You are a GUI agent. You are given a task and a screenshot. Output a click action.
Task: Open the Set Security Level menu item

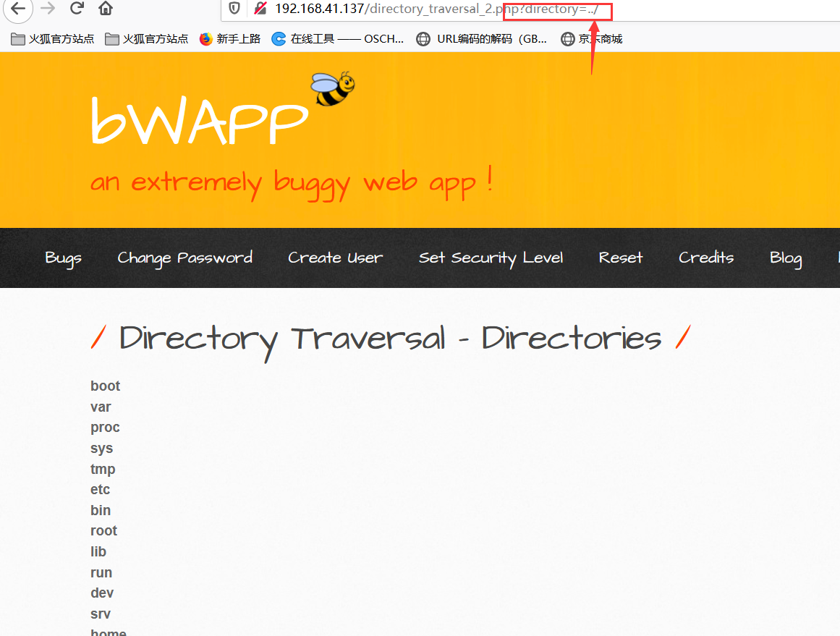[491, 258]
